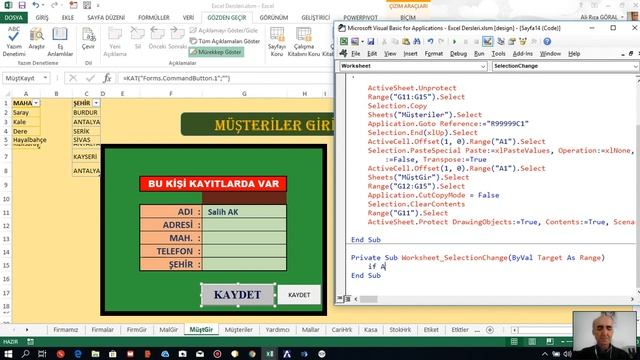Viewport: 640px width, 360px height.
Task: Click the TELEFON input cell
Action: pyautogui.click(x=244, y=251)
